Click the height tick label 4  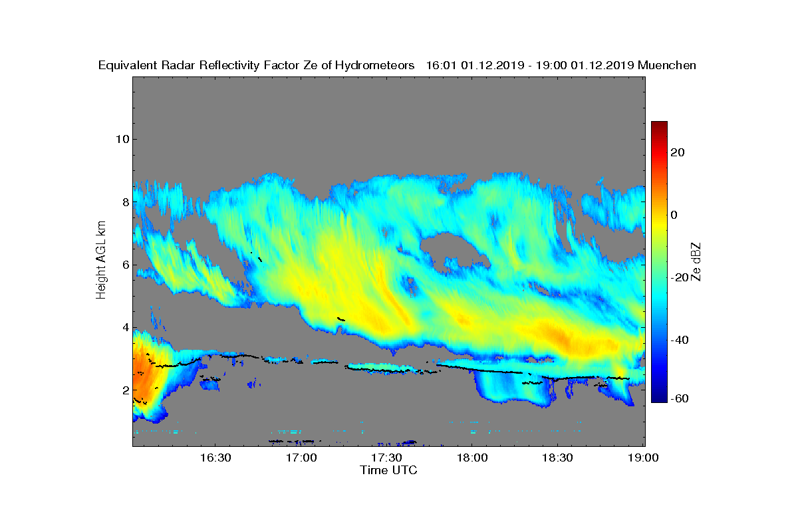coord(125,327)
